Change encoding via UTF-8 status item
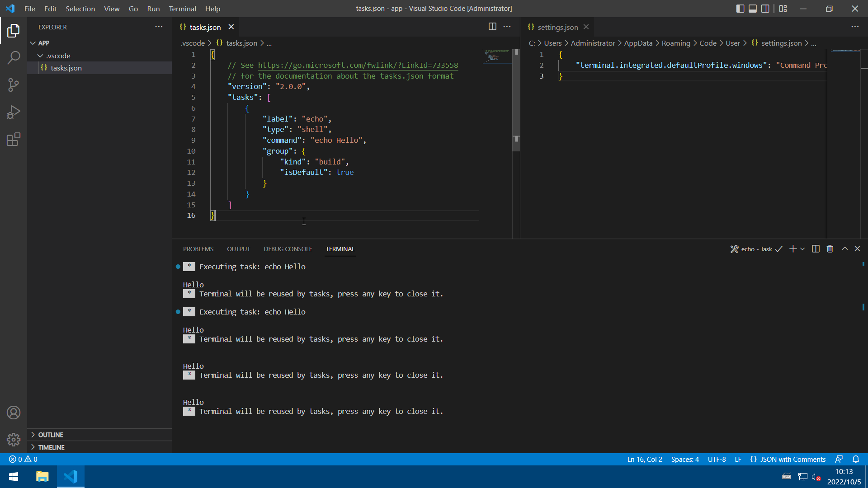This screenshot has width=868, height=488. tap(717, 459)
